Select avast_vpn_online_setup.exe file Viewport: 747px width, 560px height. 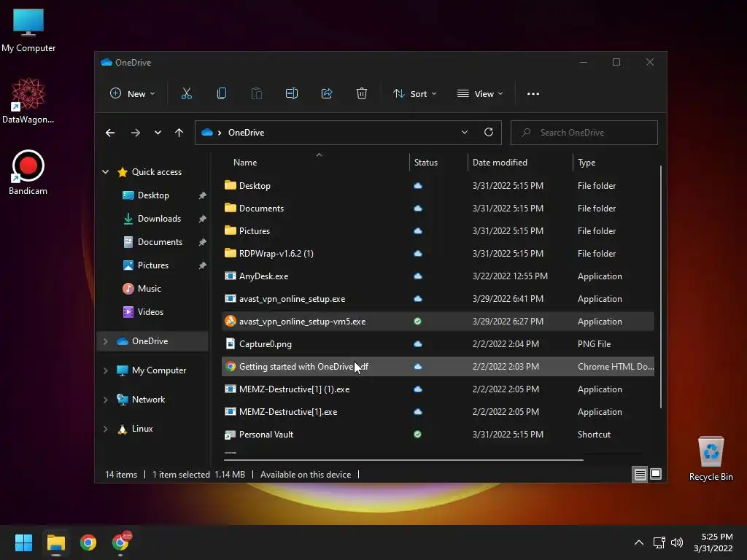click(x=438, y=298)
